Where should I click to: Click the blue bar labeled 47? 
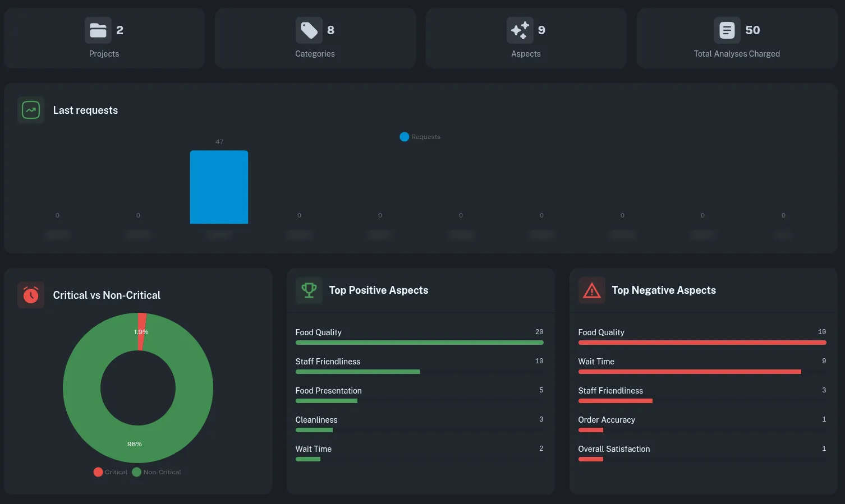tap(219, 187)
